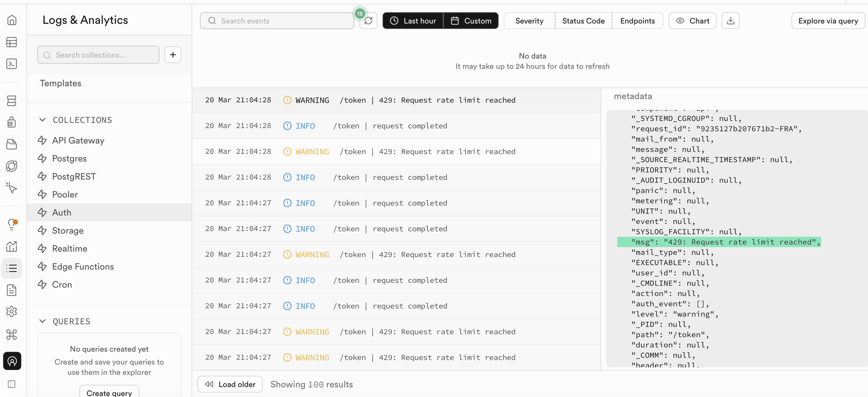Image resolution: width=868 pixels, height=397 pixels.
Task: Click the download logs icon
Action: pyautogui.click(x=730, y=21)
